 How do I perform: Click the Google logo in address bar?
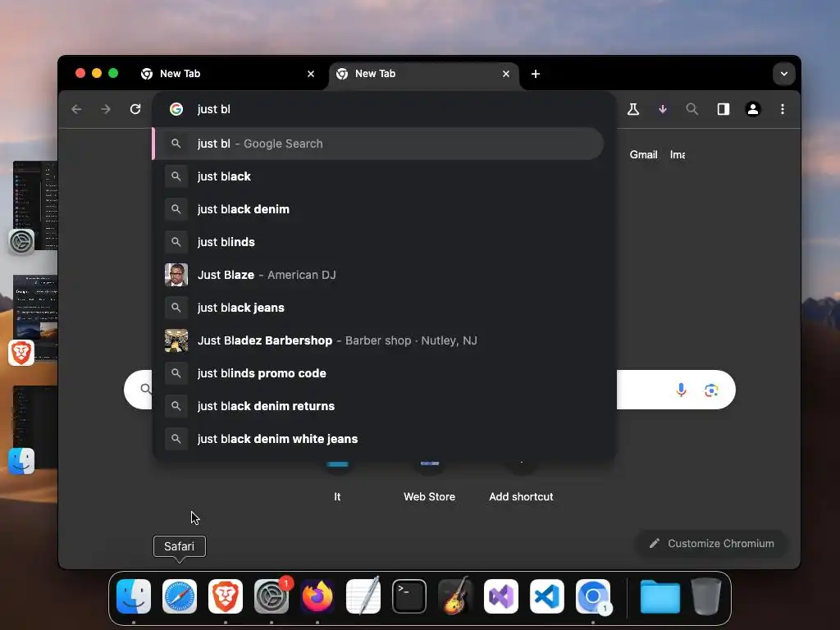click(x=176, y=109)
